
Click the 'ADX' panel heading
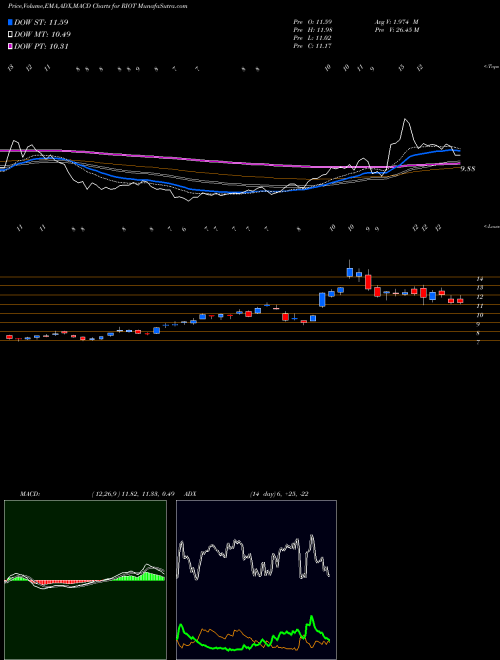[191, 494]
